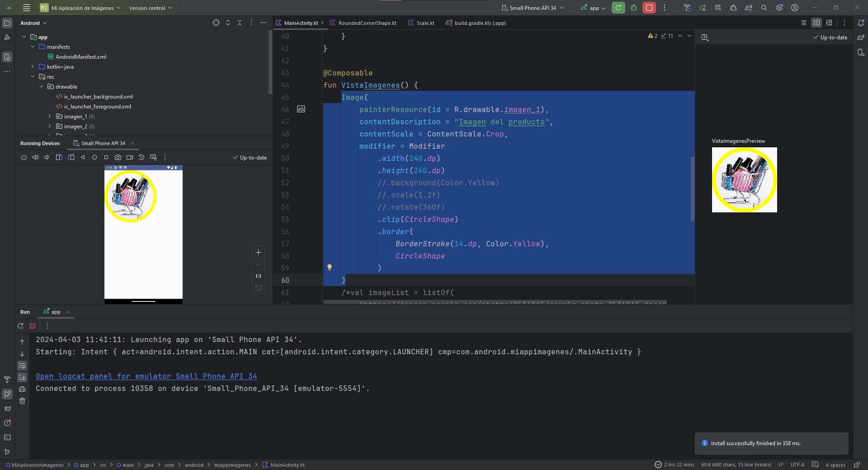Switch editor to Split view mode
Image resolution: width=868 pixels, height=470 pixels.
tap(816, 23)
